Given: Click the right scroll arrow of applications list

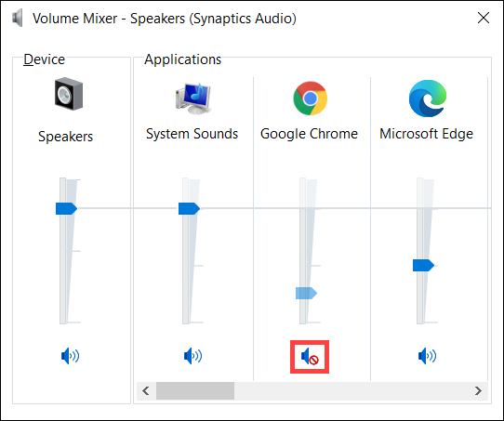Looking at the screenshot, I should point(478,391).
